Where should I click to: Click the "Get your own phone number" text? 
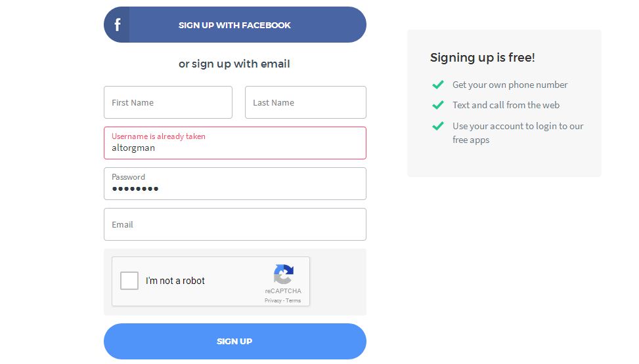click(x=510, y=85)
